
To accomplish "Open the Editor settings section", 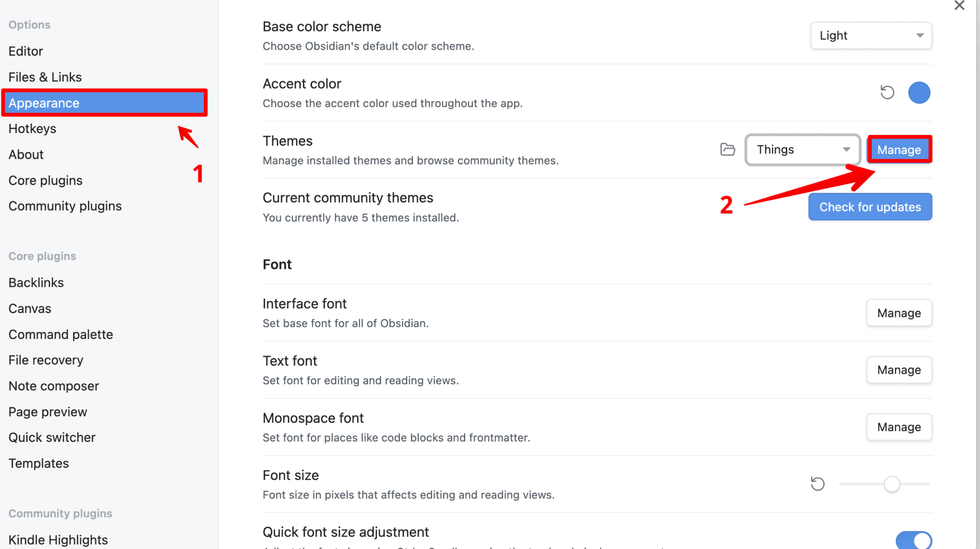I will (x=25, y=51).
